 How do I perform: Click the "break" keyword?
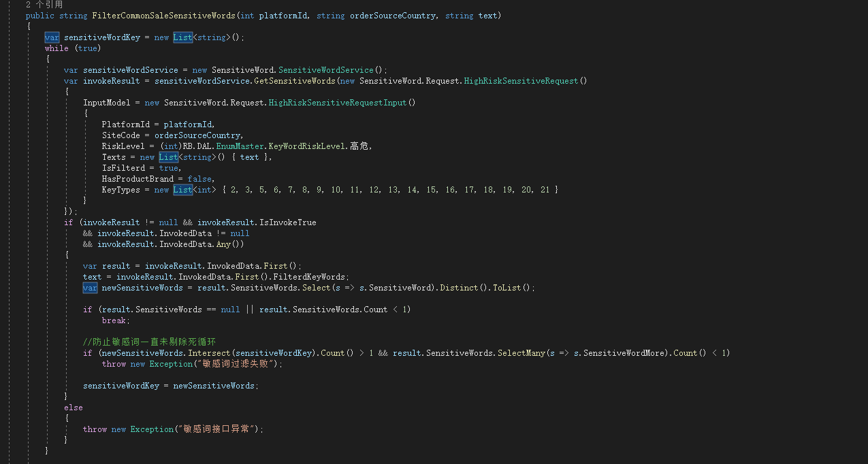tap(114, 320)
